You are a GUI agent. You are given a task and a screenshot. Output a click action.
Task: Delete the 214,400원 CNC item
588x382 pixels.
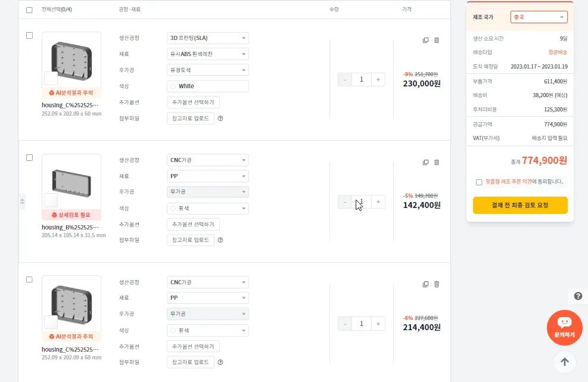[x=437, y=284]
